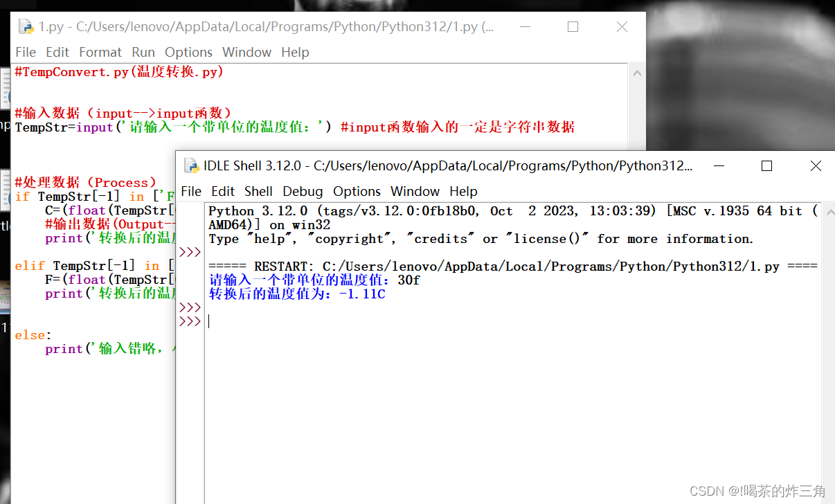Click Python icon in IDLE Shell title bar

(x=192, y=166)
